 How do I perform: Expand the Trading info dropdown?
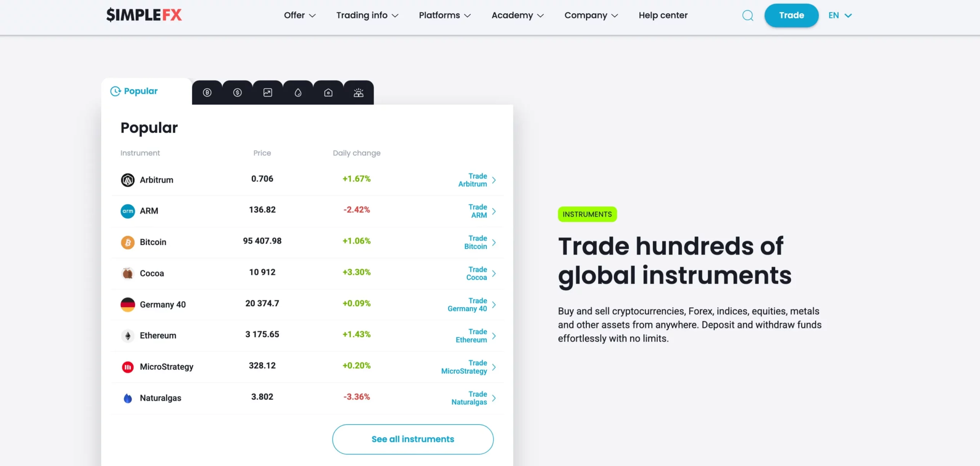[x=367, y=15]
